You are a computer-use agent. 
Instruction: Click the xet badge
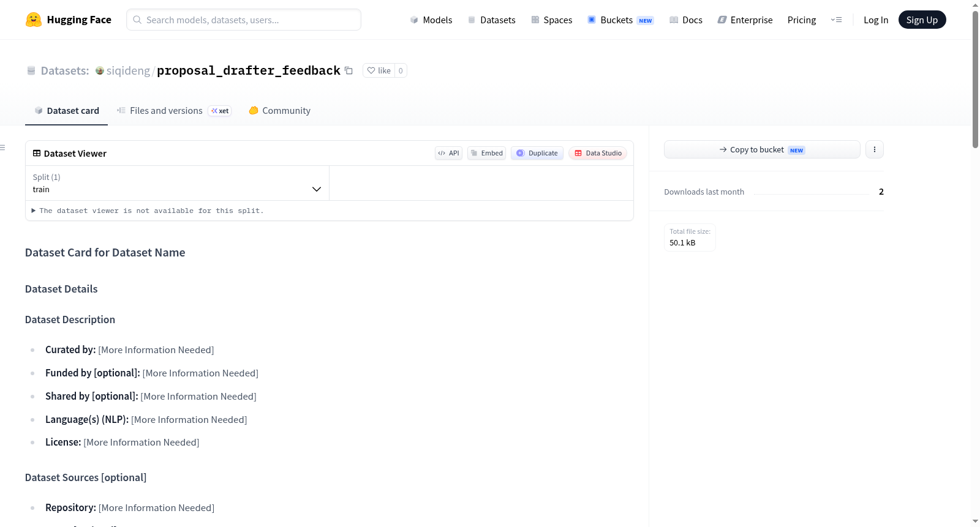pos(220,111)
